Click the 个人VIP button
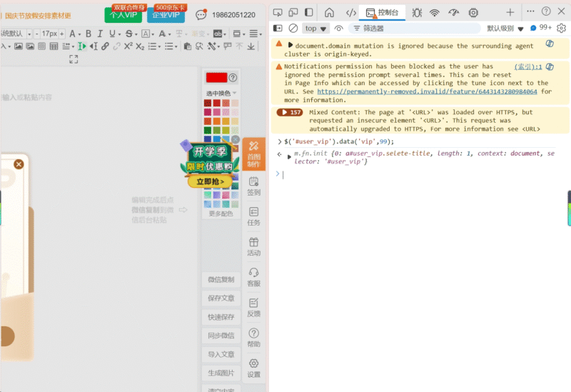Viewport: 571px width, 392px height. (123, 14)
